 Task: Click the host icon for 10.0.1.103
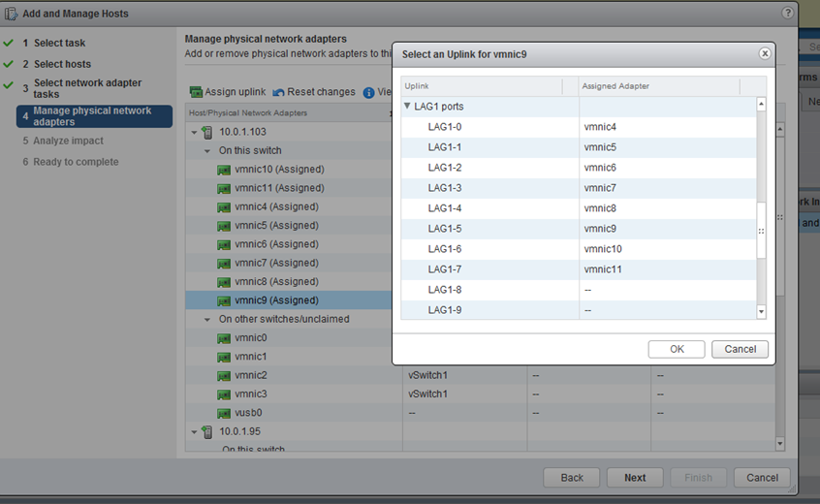click(x=207, y=132)
